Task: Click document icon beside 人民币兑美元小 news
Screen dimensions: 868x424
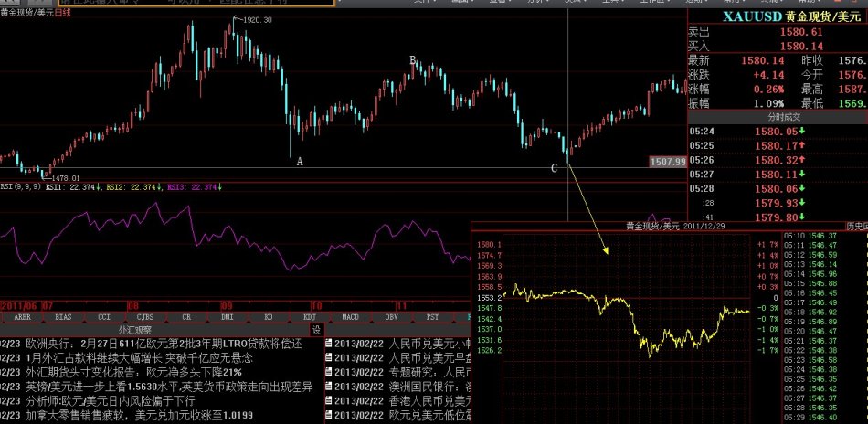Action: click(x=329, y=344)
